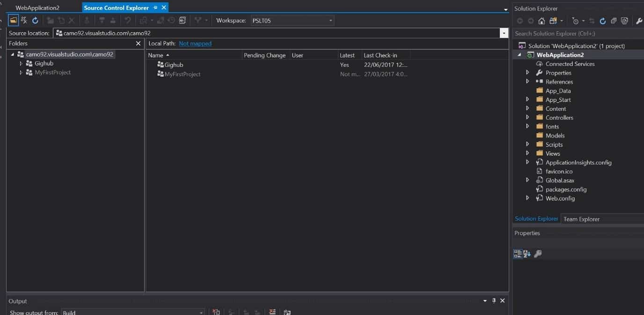Click the Not mapped local path link
Image resolution: width=644 pixels, height=315 pixels.
[195, 43]
